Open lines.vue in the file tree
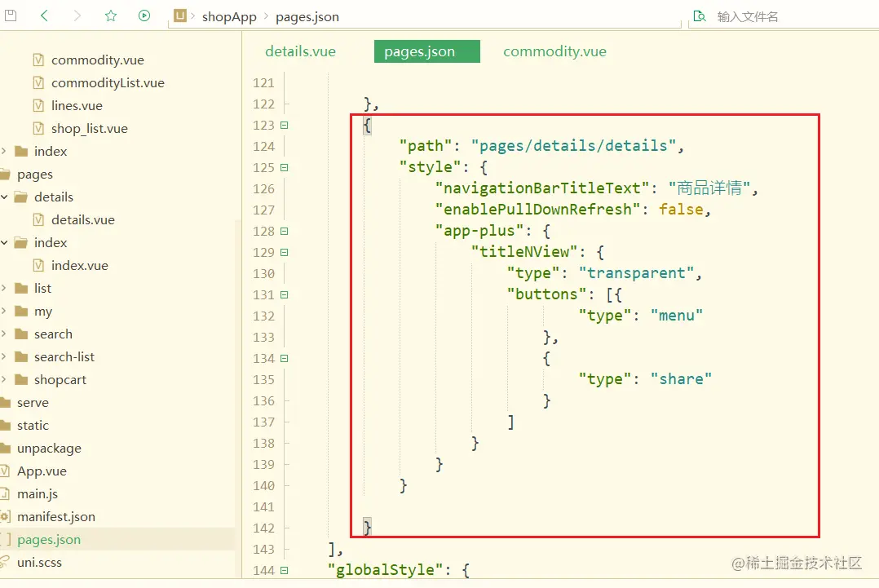 pyautogui.click(x=77, y=106)
